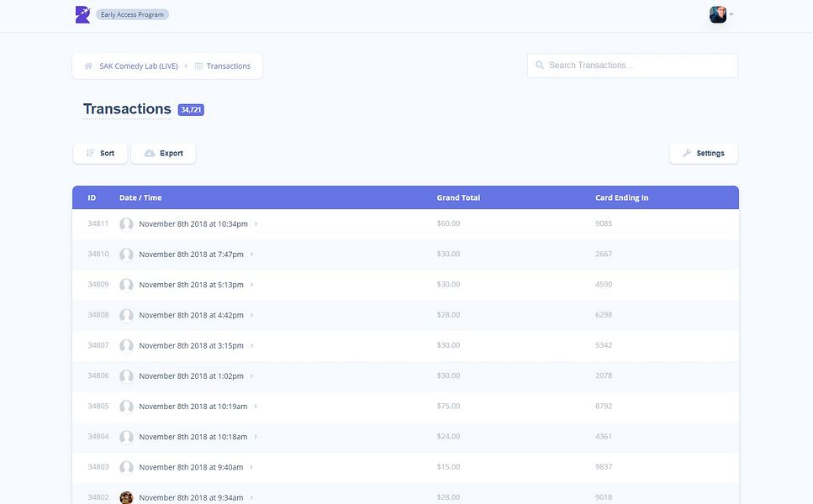Click avatar icon for transaction 34805

tap(126, 407)
